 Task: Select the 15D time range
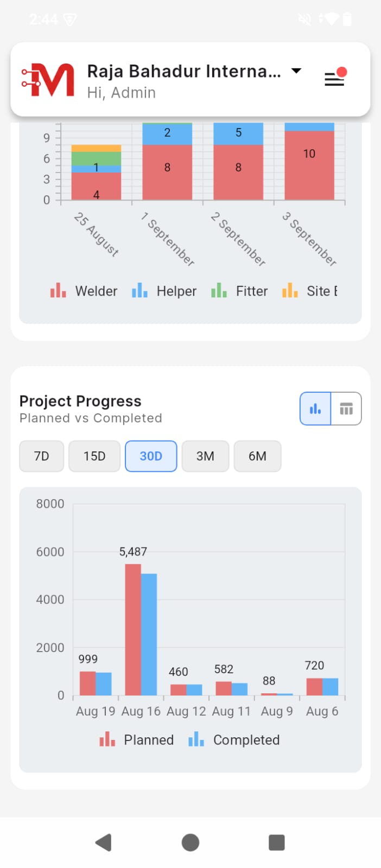coord(94,456)
